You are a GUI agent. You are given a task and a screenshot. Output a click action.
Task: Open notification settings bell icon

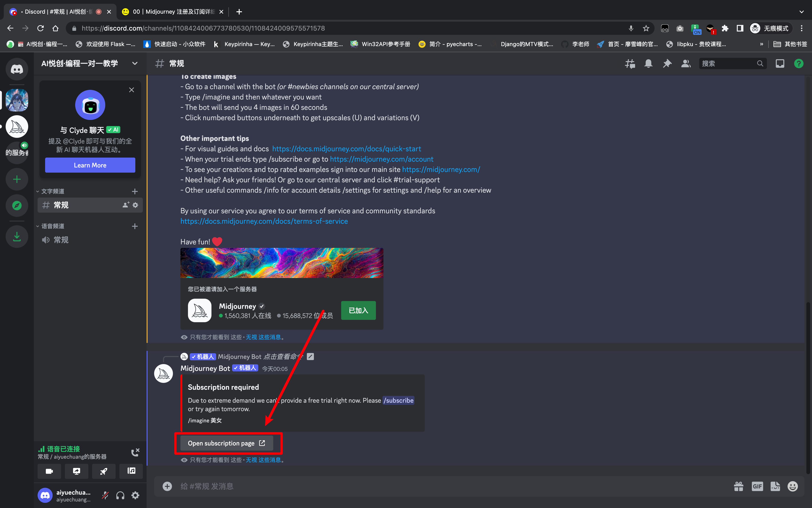[648, 63]
